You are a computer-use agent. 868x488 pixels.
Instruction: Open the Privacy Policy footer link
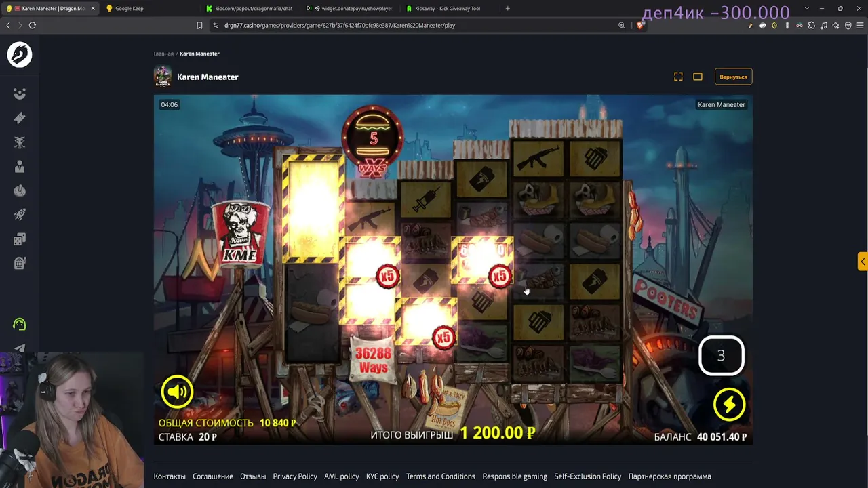pos(295,476)
